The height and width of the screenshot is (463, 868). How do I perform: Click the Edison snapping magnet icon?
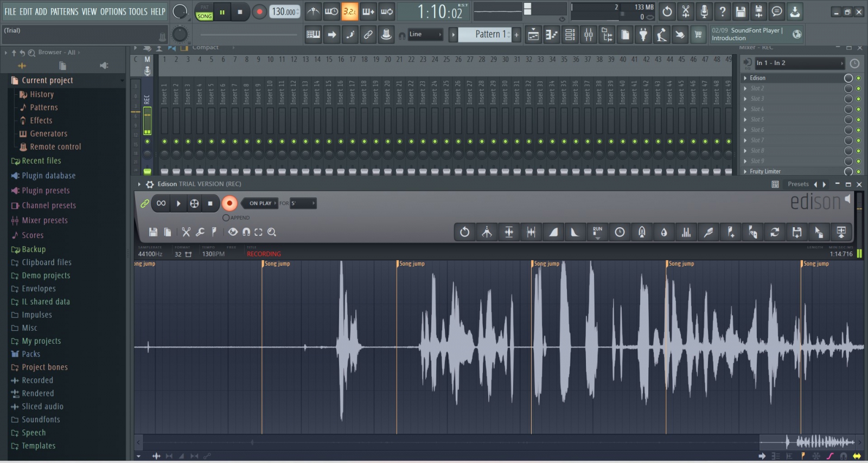point(246,232)
